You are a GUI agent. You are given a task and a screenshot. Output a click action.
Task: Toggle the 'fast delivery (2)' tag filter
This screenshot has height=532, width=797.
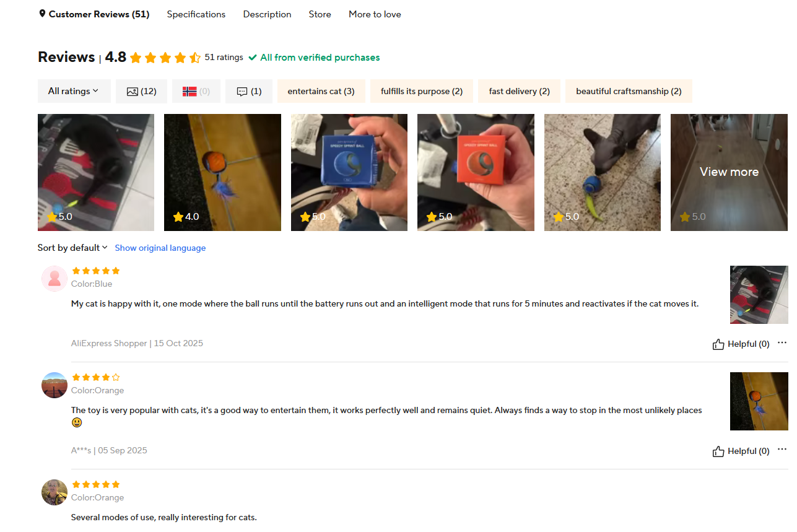519,91
